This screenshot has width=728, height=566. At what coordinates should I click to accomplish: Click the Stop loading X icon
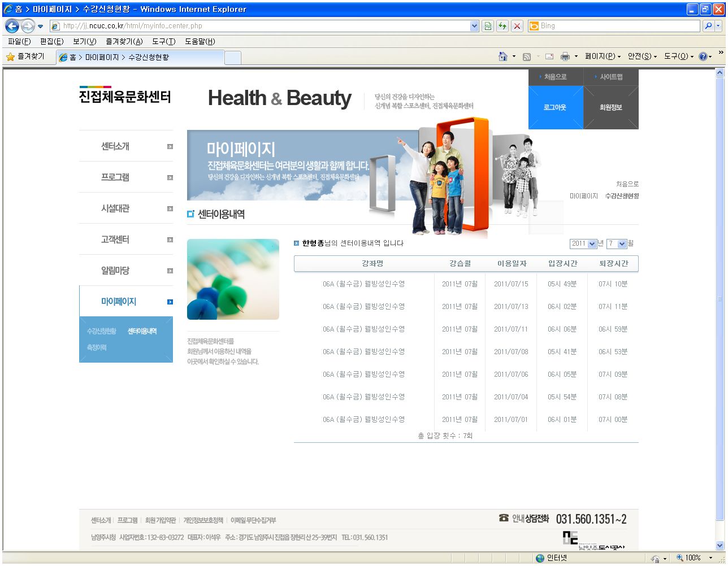point(517,26)
